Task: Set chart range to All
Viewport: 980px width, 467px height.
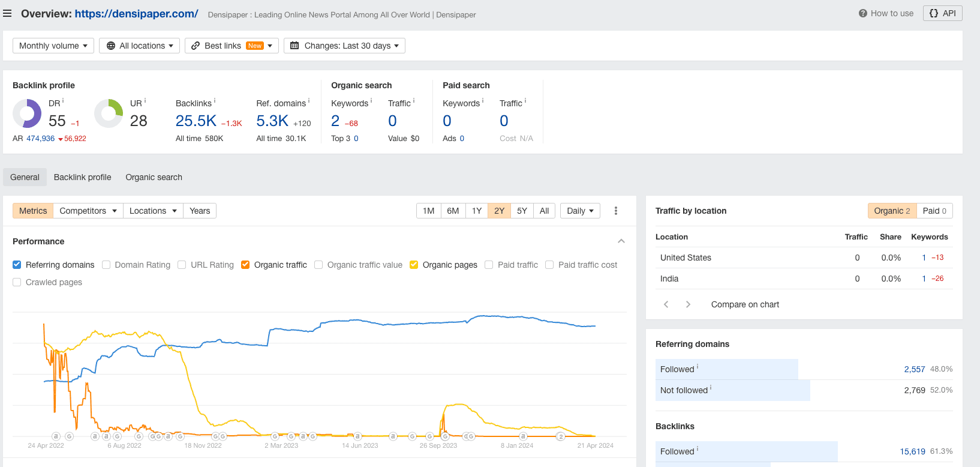Action: [x=544, y=211]
